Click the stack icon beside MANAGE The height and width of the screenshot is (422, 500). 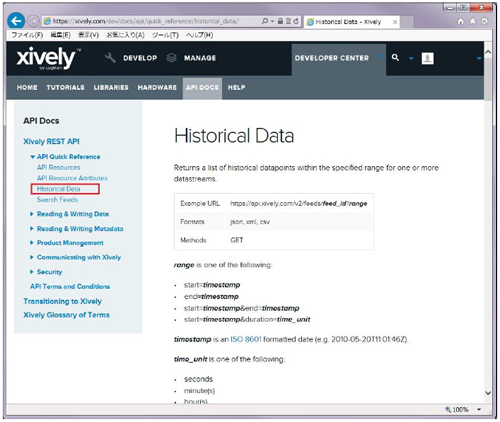tap(172, 58)
